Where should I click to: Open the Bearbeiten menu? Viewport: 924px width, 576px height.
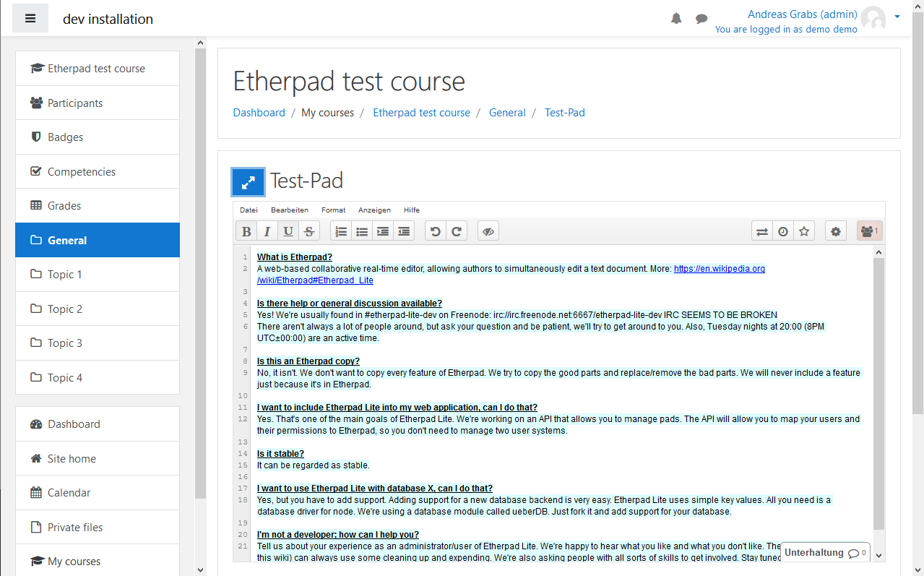tap(290, 210)
